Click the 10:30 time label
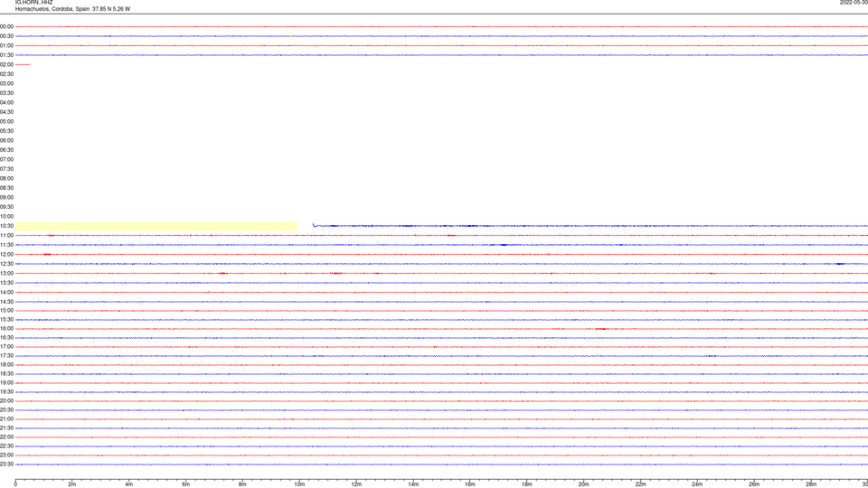 [6, 226]
